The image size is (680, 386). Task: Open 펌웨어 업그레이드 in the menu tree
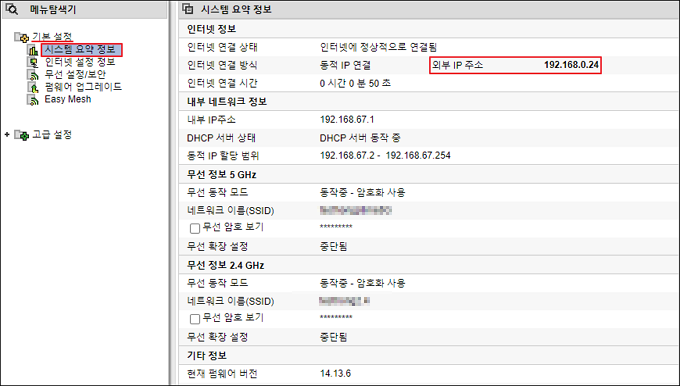(x=83, y=86)
